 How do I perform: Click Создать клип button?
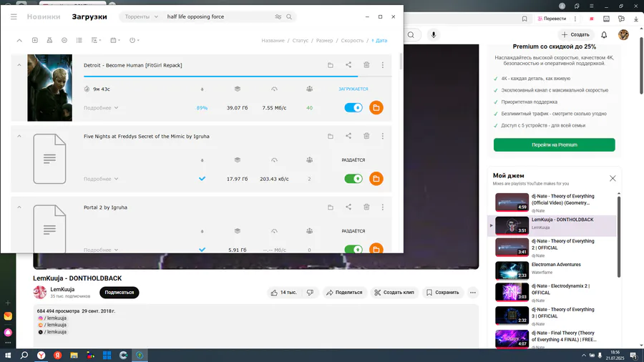(x=394, y=292)
